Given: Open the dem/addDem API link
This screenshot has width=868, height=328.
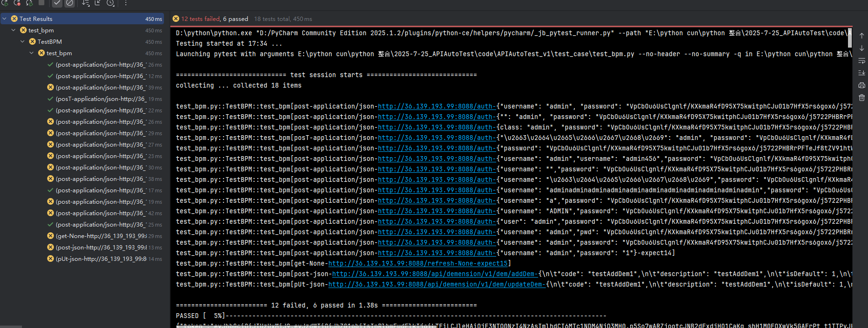Looking at the screenshot, I should point(435,274).
